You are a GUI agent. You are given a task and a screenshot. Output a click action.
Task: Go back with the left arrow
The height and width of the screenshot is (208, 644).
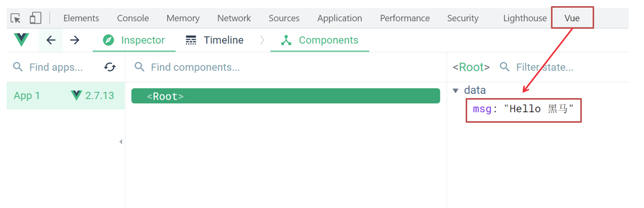click(x=51, y=40)
